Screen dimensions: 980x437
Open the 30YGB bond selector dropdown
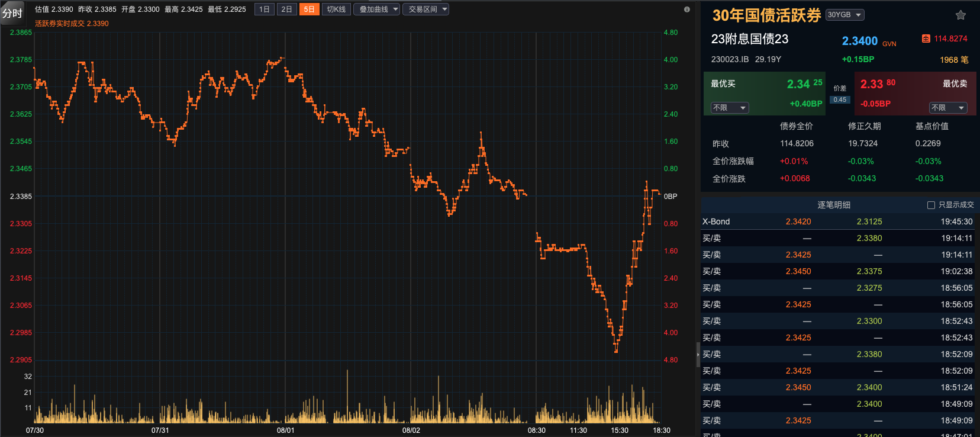coord(844,15)
